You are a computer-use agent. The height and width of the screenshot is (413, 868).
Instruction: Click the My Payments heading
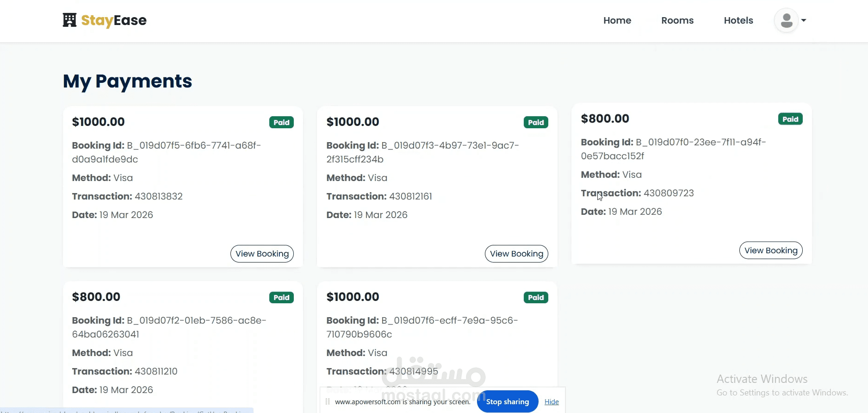click(x=127, y=81)
